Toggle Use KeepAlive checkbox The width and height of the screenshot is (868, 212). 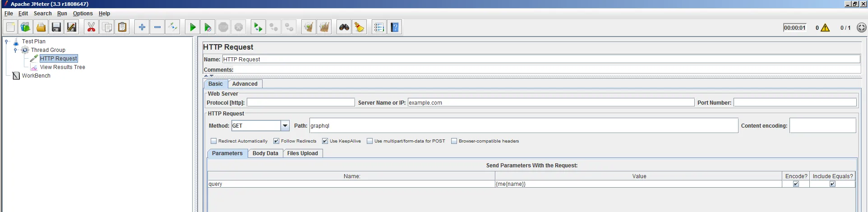point(325,141)
